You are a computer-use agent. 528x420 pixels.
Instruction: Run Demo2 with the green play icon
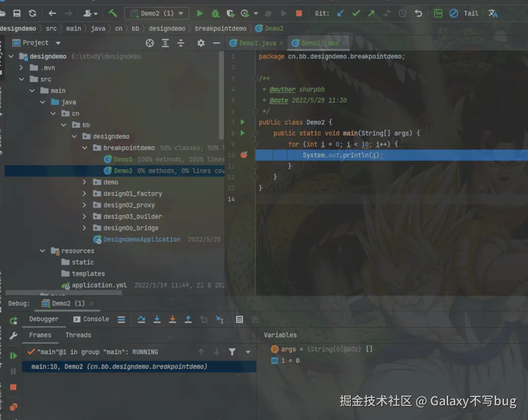click(200, 14)
